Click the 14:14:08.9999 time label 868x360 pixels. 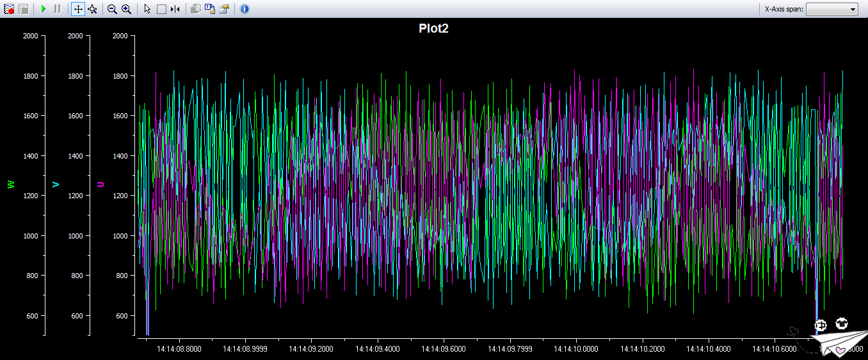tap(245, 349)
